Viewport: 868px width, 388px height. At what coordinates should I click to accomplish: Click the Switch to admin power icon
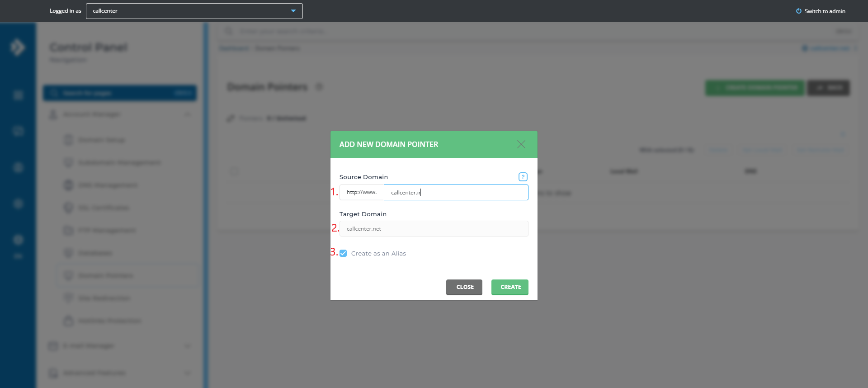coord(798,11)
